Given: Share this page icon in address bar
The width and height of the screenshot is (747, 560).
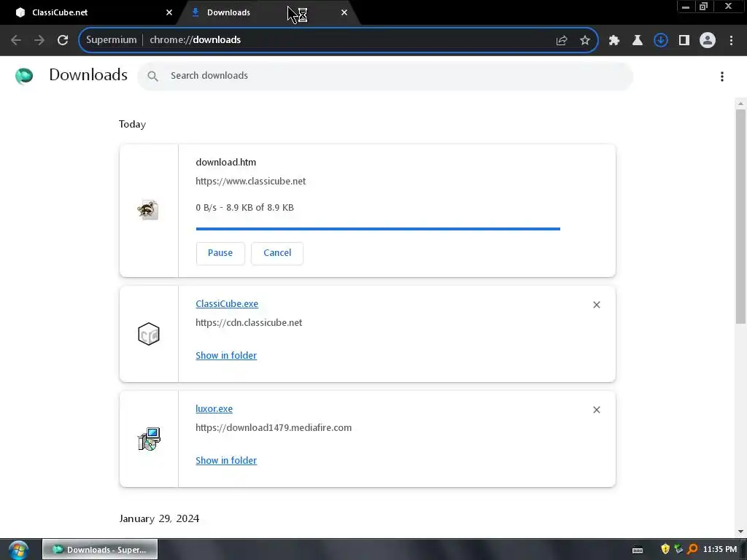Looking at the screenshot, I should click(x=562, y=40).
